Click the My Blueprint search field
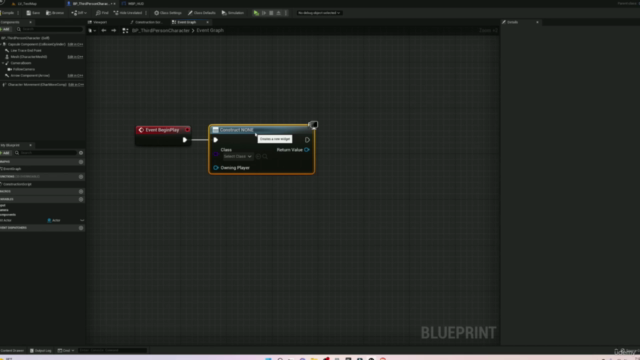640x360 pixels. (x=45, y=153)
